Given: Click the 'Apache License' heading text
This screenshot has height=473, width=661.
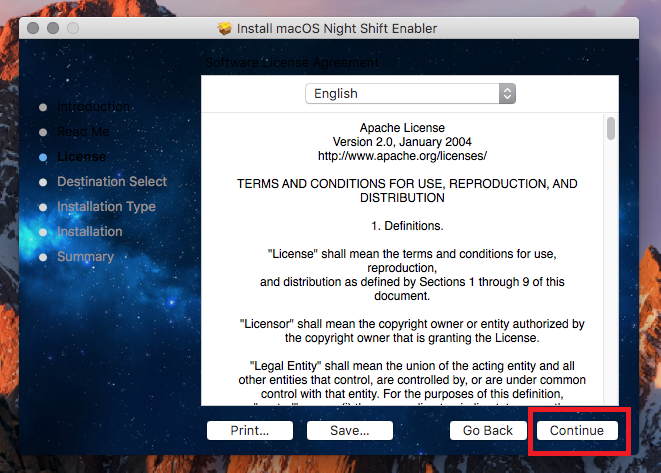Looking at the screenshot, I should (402, 128).
